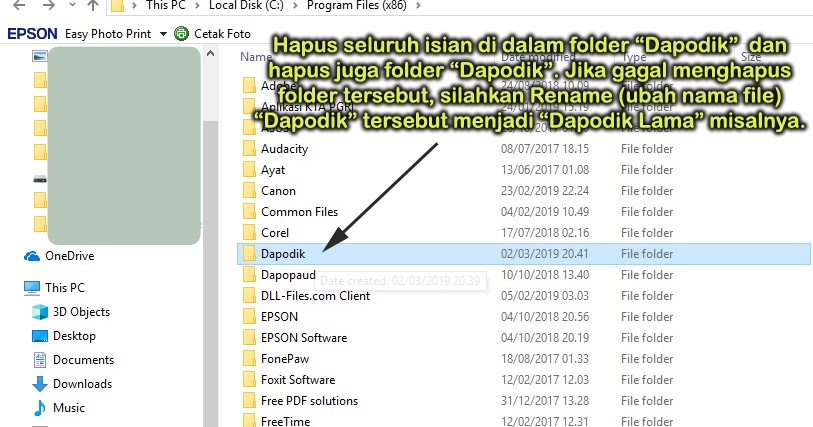Select 'Local Disk (C:)' breadcrumb

coord(246,5)
